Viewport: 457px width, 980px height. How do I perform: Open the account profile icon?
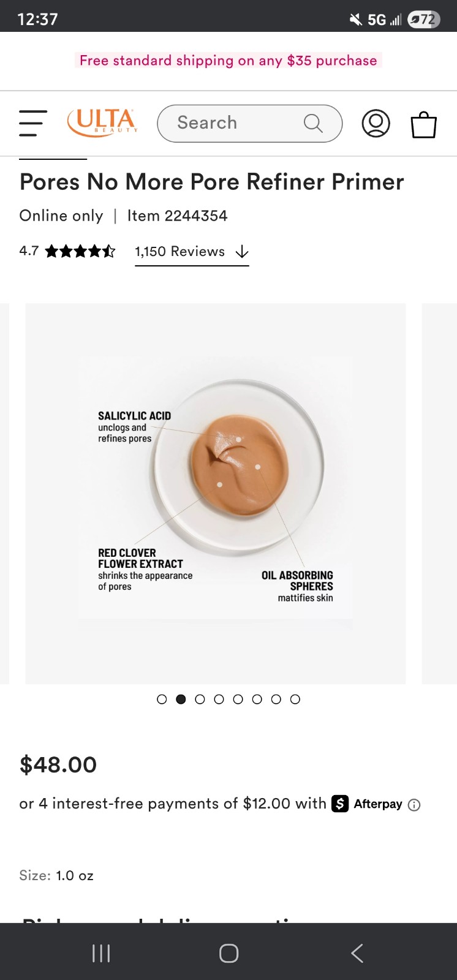376,123
